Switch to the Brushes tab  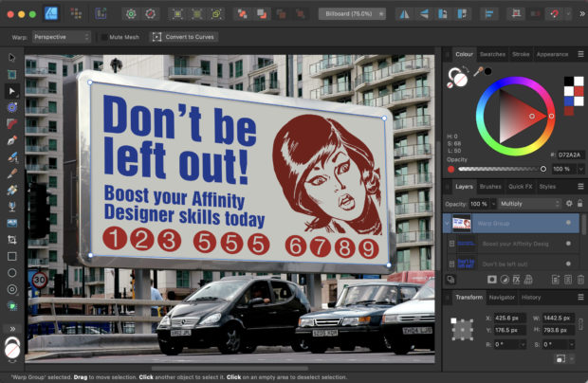pyautogui.click(x=490, y=186)
